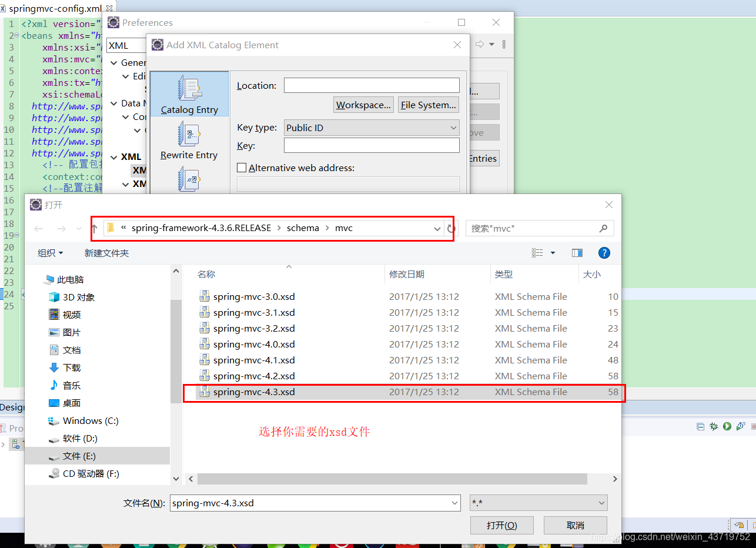Click 取消 to cancel the file dialog
Image resolution: width=756 pixels, height=548 pixels.
(x=576, y=525)
